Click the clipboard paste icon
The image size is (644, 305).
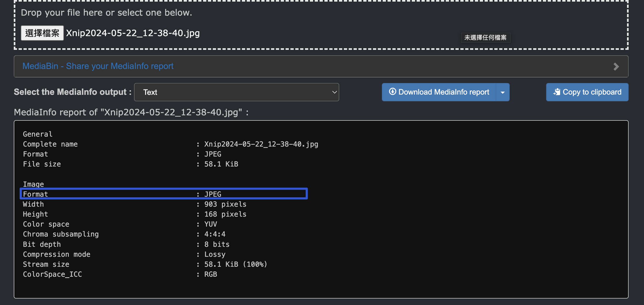[x=557, y=92]
